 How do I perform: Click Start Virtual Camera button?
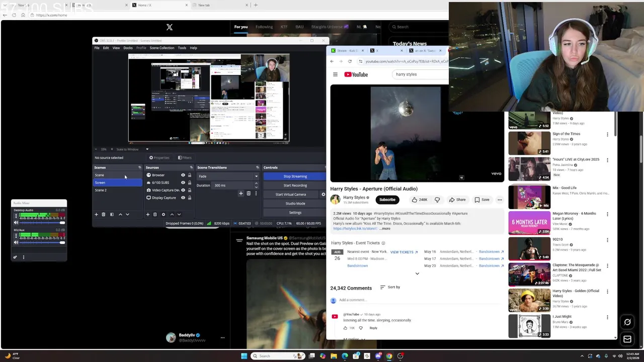291,195
